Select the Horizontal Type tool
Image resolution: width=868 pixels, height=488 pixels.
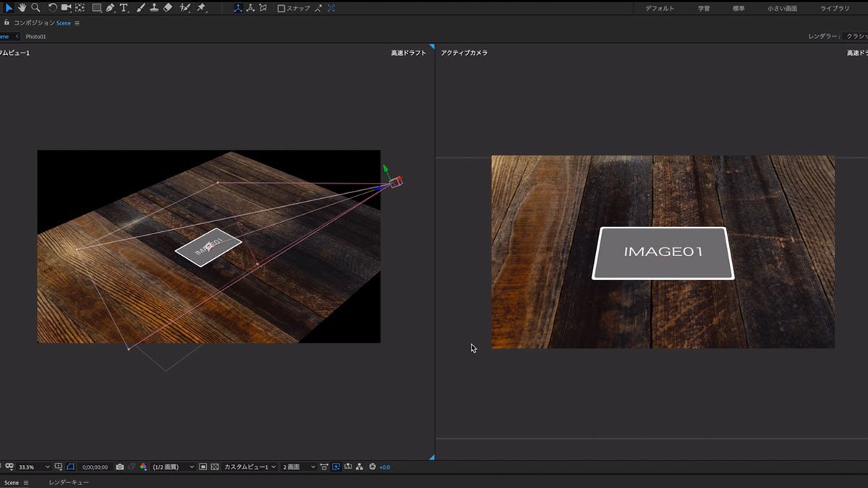click(124, 8)
